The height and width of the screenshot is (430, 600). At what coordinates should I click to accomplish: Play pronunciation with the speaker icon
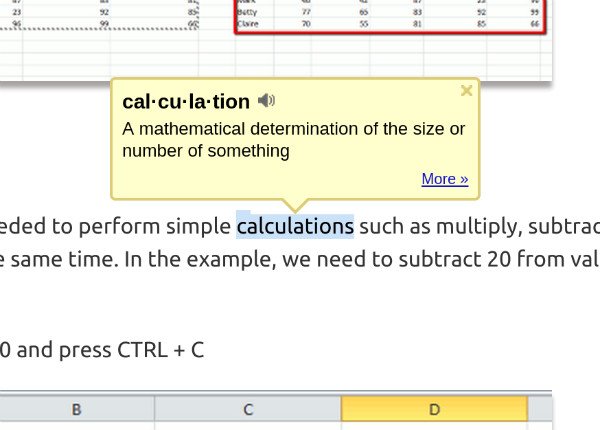pyautogui.click(x=266, y=101)
